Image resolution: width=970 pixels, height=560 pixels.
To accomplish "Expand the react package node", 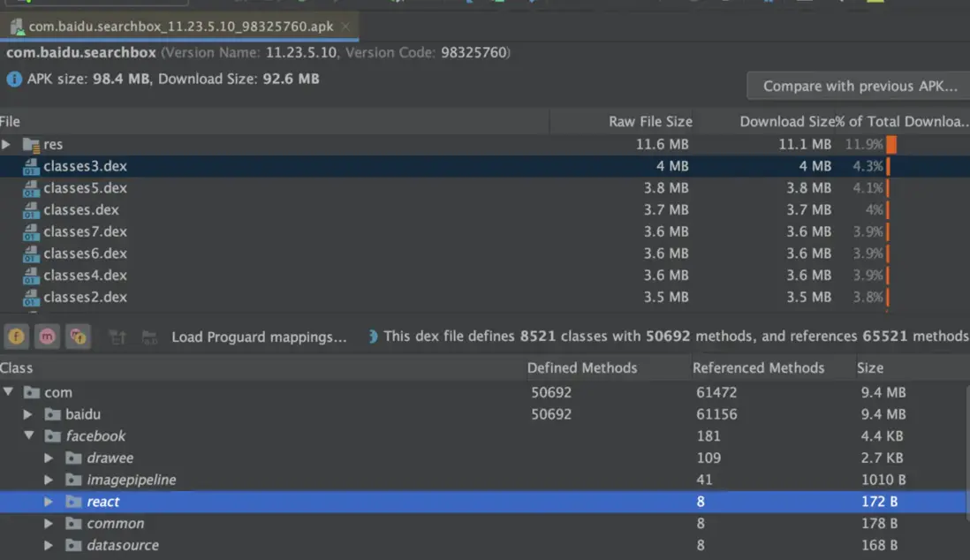I will [49, 502].
